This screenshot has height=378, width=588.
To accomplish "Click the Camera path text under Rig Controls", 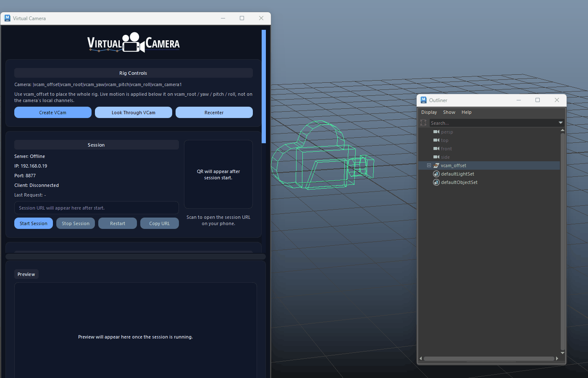I will [x=98, y=84].
